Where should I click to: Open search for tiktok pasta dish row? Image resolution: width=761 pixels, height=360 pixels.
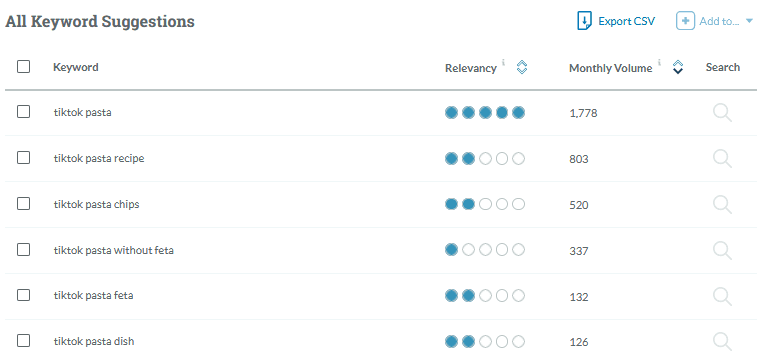click(722, 342)
